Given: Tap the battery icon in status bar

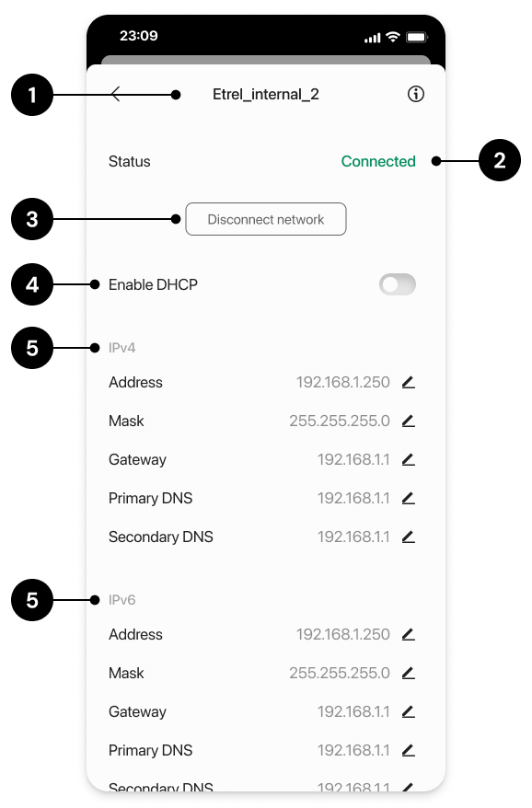Looking at the screenshot, I should (417, 37).
